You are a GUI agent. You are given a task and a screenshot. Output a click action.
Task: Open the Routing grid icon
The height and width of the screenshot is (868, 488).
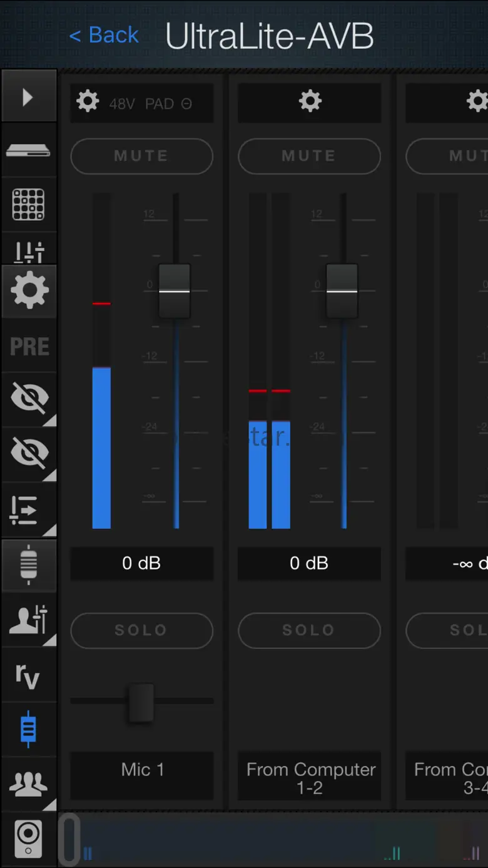point(29,205)
